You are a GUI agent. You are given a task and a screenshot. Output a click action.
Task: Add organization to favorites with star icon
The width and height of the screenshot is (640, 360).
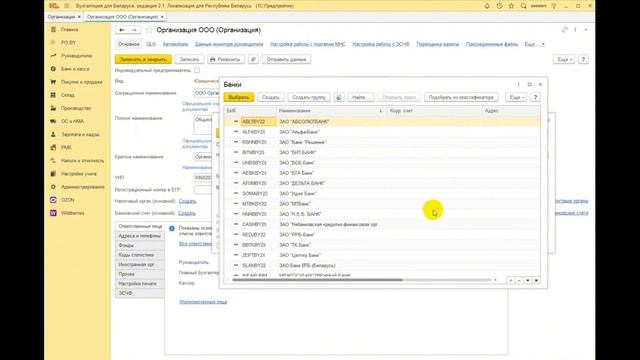(149, 30)
